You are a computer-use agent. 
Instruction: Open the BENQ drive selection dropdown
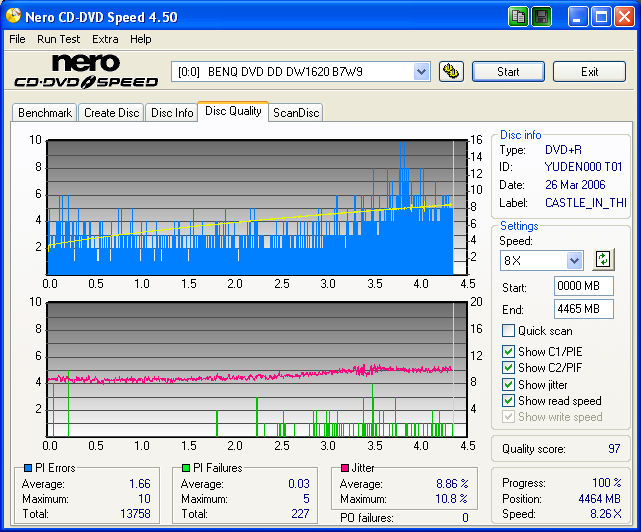[421, 72]
